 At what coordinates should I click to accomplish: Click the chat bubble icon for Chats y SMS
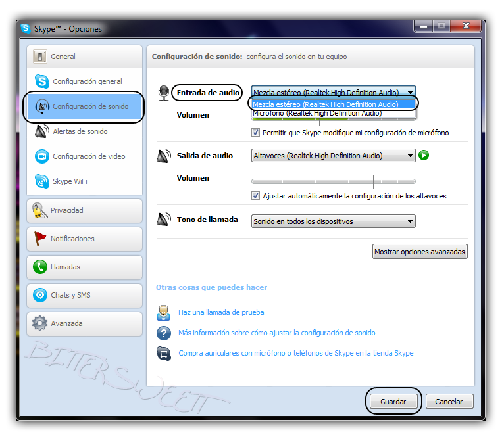point(40,295)
